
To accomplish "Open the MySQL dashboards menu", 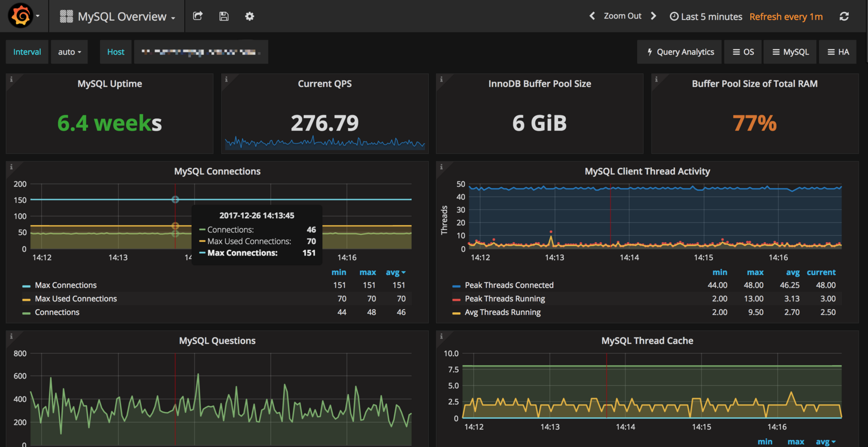I will click(790, 52).
